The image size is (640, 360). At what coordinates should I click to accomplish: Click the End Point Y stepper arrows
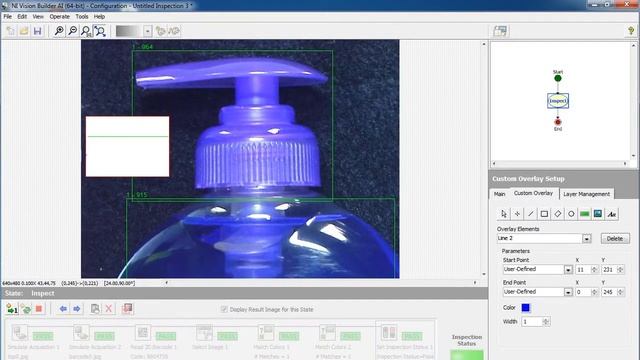pyautogui.click(x=620, y=292)
